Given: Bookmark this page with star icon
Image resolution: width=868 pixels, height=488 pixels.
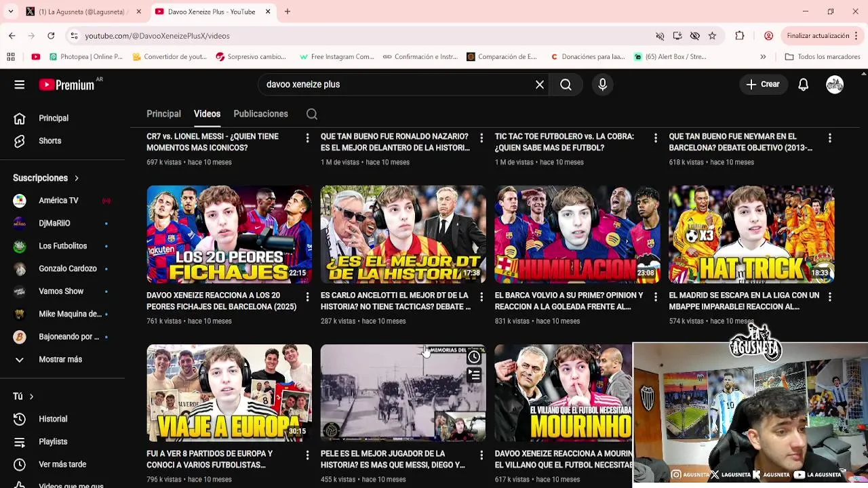Looking at the screenshot, I should click(712, 36).
